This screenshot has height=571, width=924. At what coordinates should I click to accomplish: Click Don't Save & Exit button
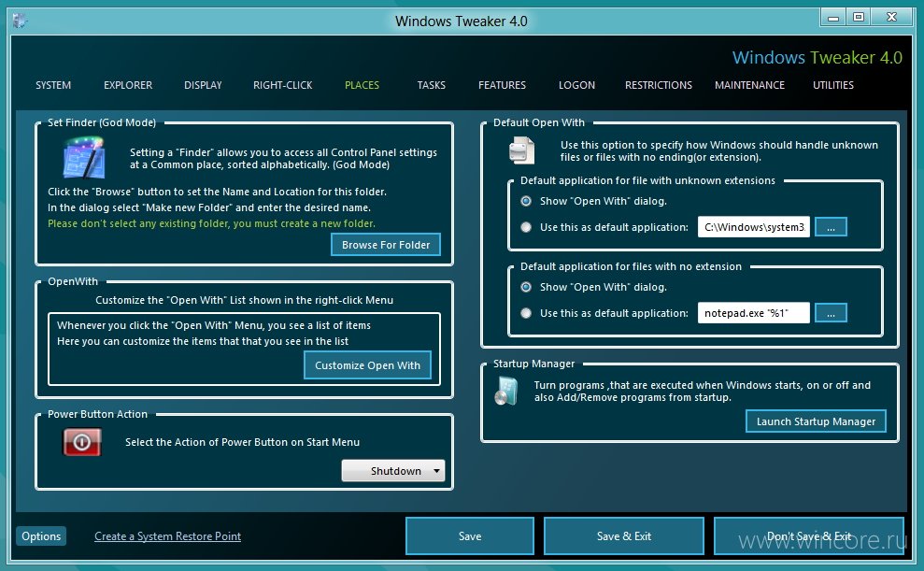tap(809, 536)
